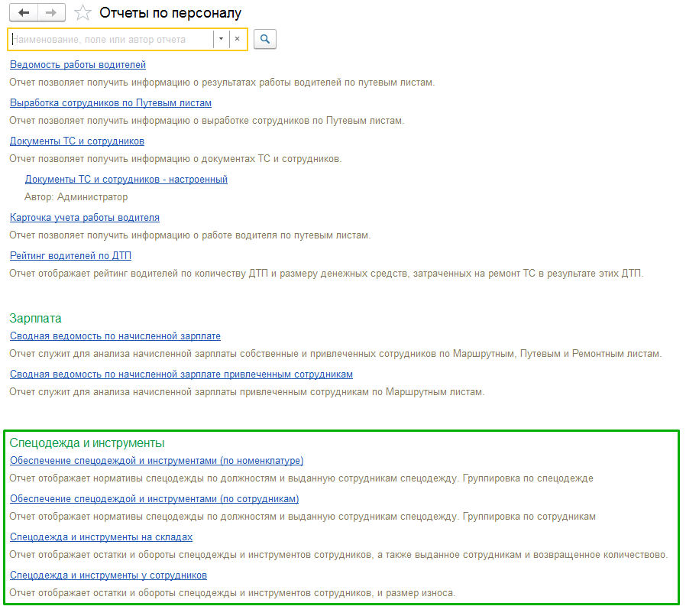Click the magnifier search button
The image size is (699, 616).
tap(265, 39)
